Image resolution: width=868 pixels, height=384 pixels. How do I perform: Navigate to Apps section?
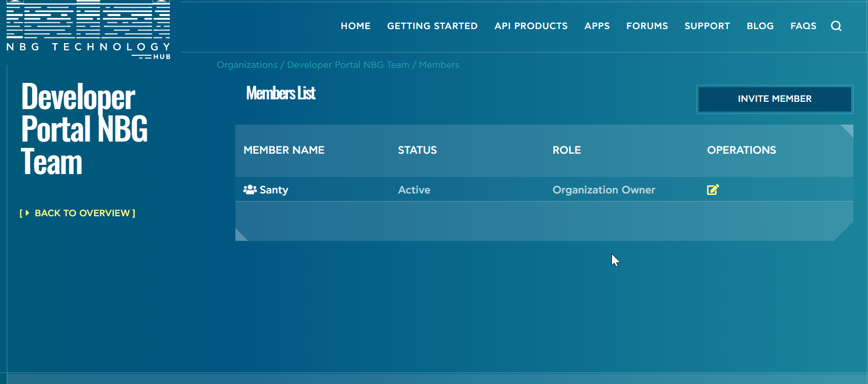(x=597, y=26)
